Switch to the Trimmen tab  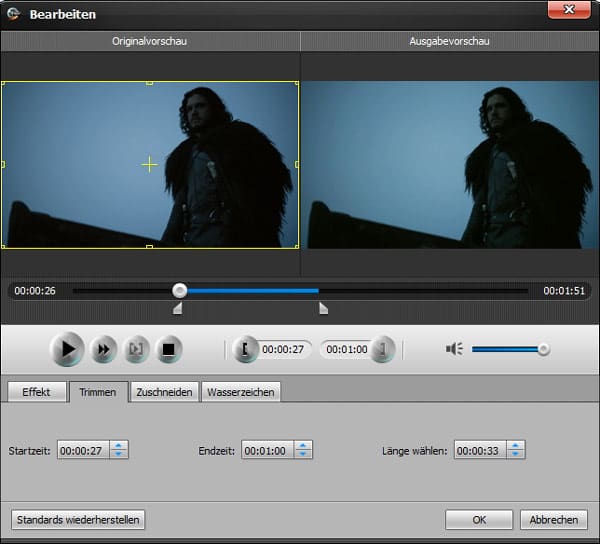coord(98,392)
